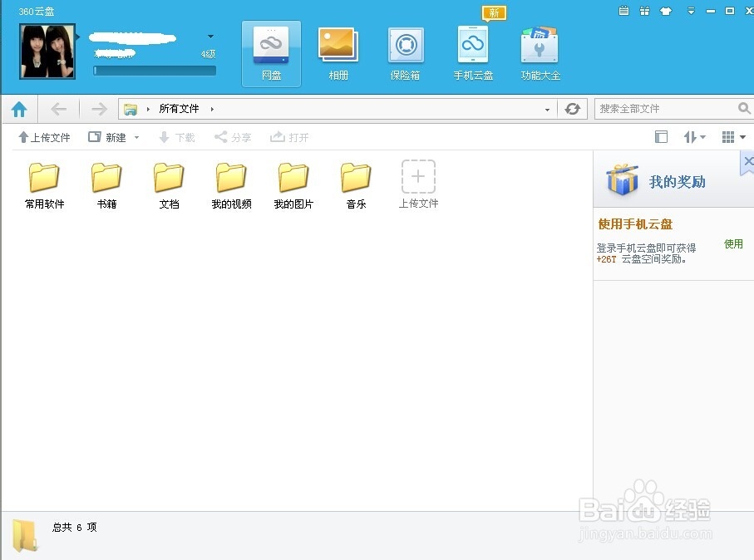Open the 保险箱 (Safe box) feature
This screenshot has width=754, height=560.
[x=405, y=52]
